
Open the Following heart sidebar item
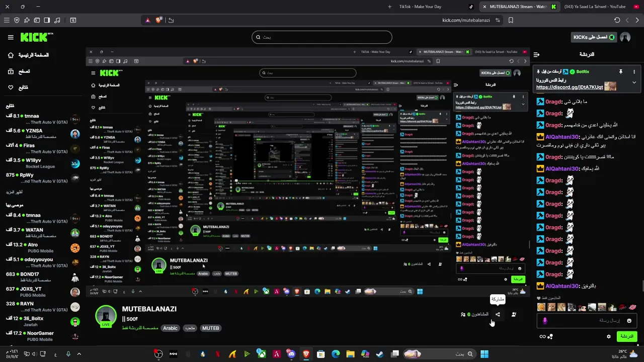(18, 87)
